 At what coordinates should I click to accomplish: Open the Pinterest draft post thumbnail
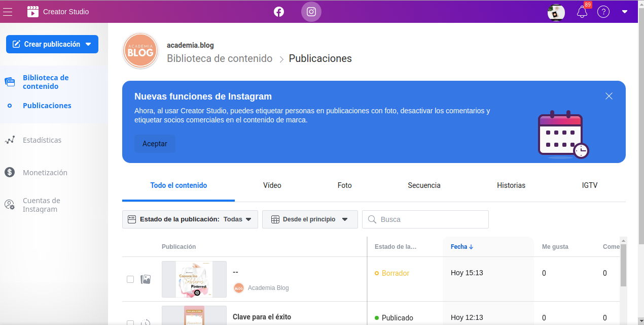[194, 279]
